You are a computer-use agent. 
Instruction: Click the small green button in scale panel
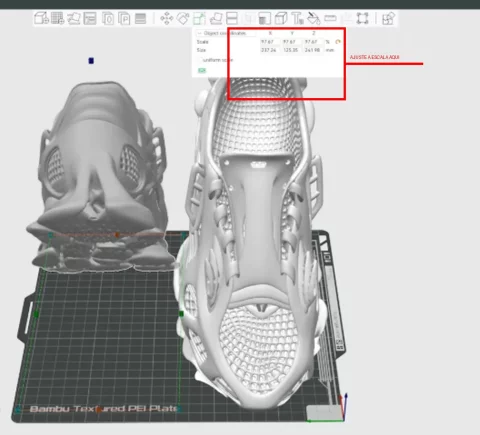[202, 70]
